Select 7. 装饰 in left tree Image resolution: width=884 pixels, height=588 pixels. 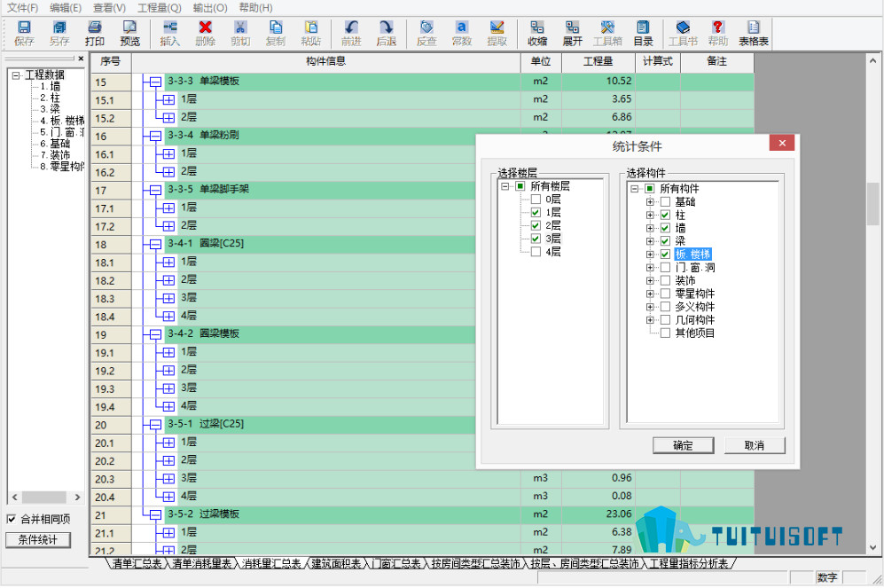55,155
